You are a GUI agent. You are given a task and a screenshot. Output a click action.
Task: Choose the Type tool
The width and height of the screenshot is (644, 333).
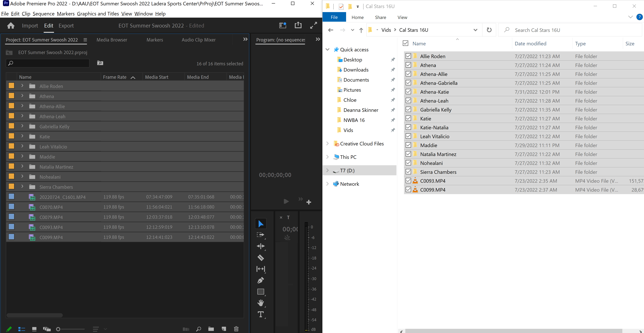[x=260, y=315]
